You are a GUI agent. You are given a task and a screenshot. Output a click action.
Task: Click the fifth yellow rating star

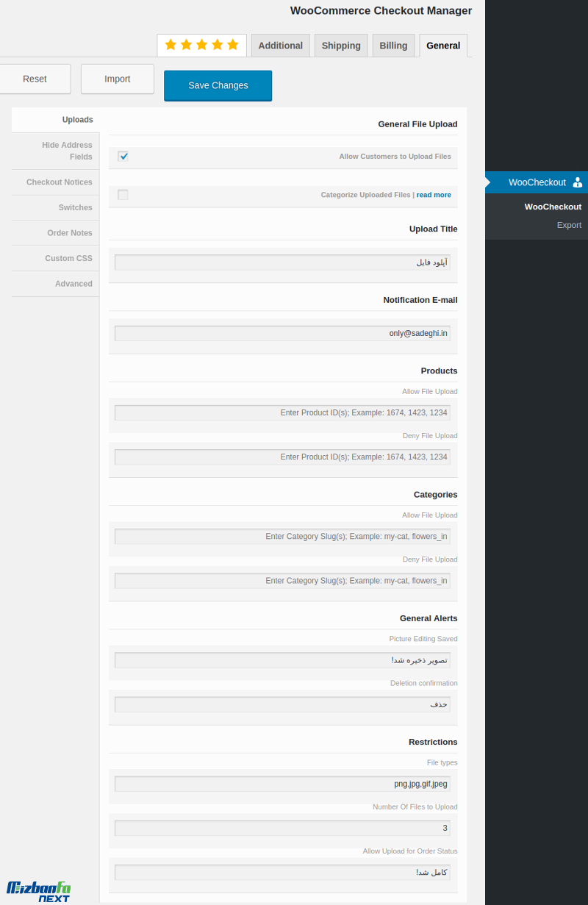(x=233, y=45)
